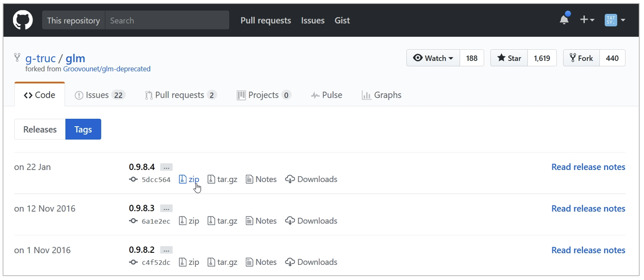Screen dimensions: 644x280
Task: Go to the Graphs tab
Action: [x=382, y=95]
